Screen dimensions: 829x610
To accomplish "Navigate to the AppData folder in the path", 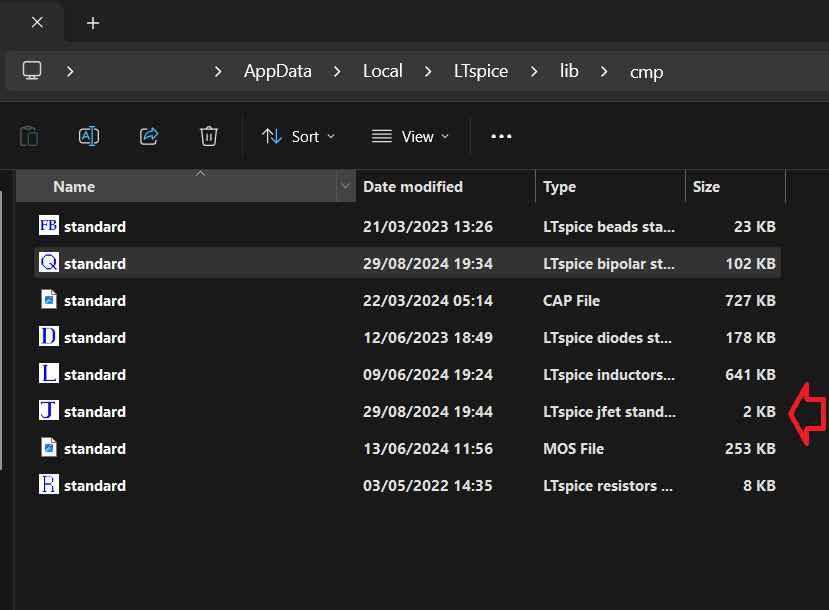I will coord(278,71).
